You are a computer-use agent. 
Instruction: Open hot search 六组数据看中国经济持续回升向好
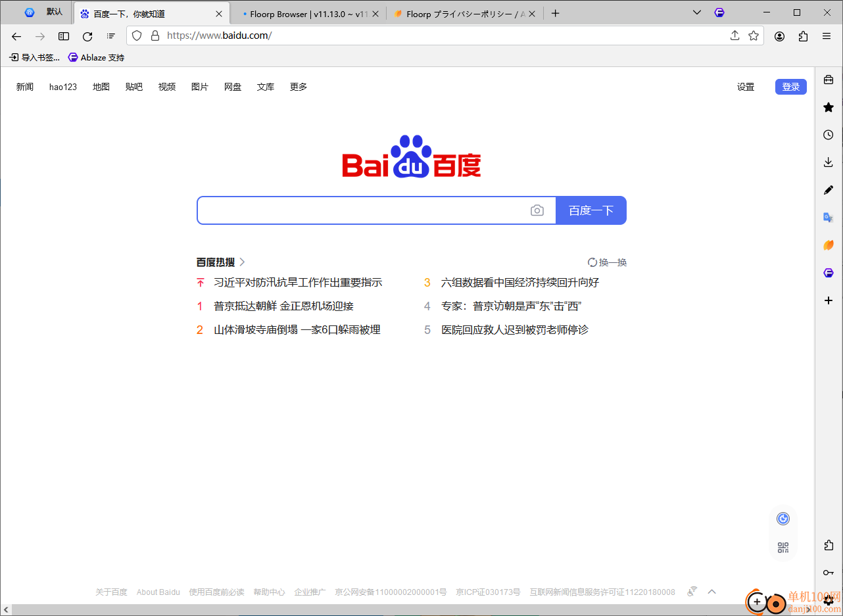(520, 283)
